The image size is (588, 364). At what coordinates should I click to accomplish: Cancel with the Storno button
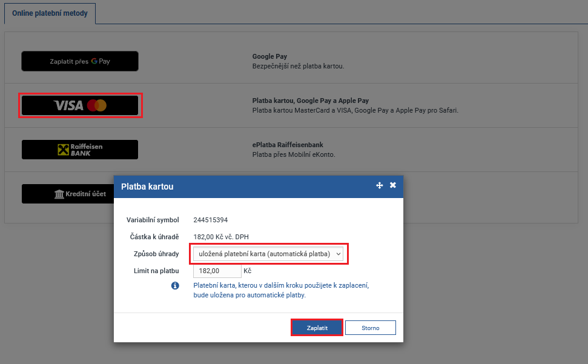tap(371, 328)
